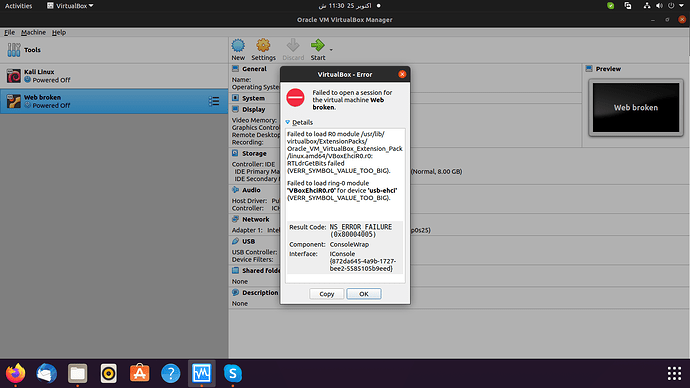Open the Help menu
Image resolution: width=690 pixels, height=388 pixels.
click(59, 32)
